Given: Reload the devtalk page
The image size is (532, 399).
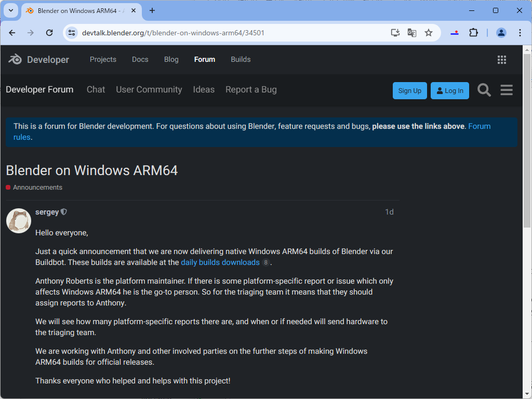Looking at the screenshot, I should pyautogui.click(x=49, y=33).
